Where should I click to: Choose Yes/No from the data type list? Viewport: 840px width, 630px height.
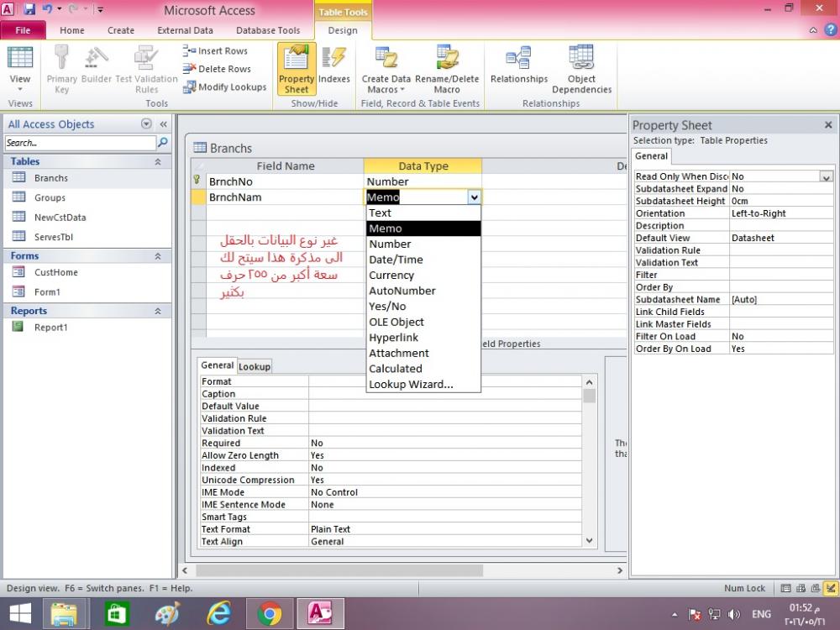coord(423,306)
